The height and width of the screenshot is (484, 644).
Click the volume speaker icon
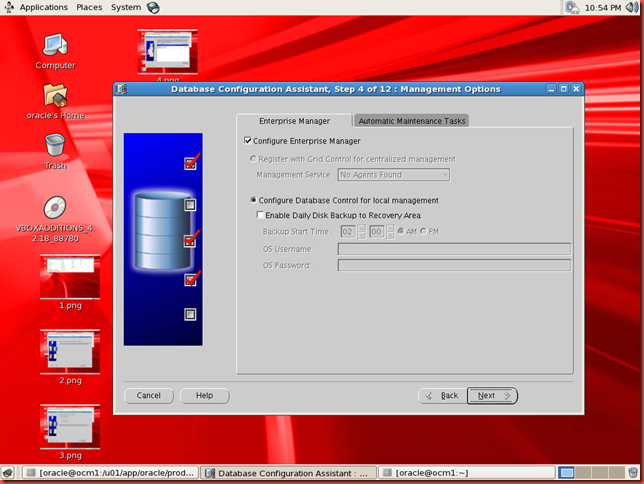[x=632, y=7]
